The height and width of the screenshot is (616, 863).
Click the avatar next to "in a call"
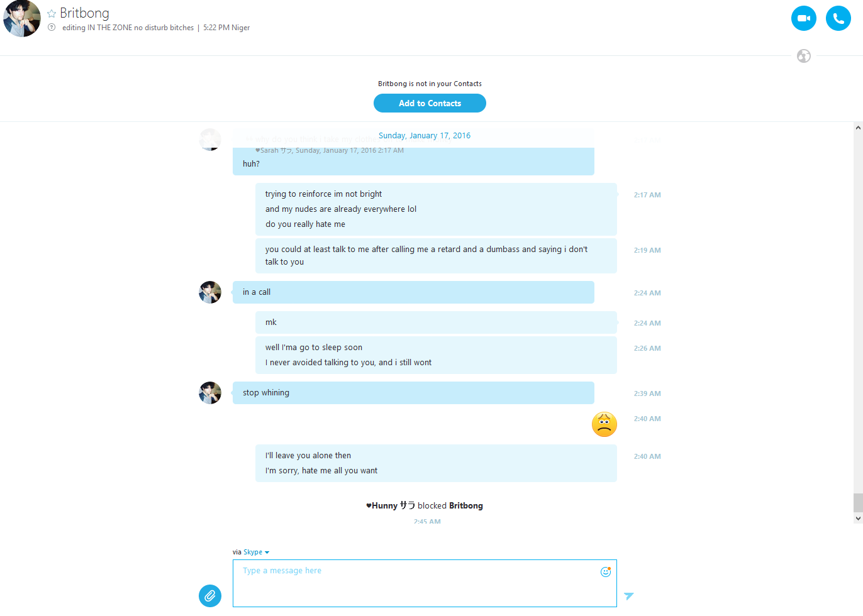pyautogui.click(x=210, y=292)
